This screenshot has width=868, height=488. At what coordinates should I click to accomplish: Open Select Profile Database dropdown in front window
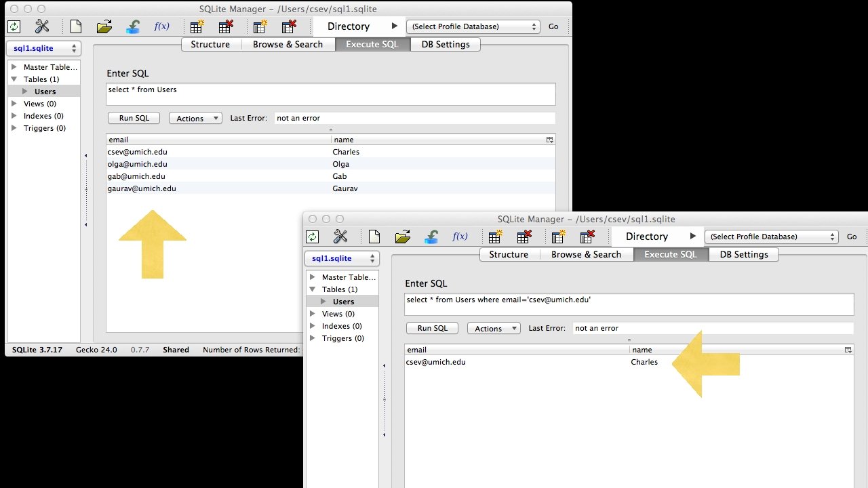click(x=771, y=237)
